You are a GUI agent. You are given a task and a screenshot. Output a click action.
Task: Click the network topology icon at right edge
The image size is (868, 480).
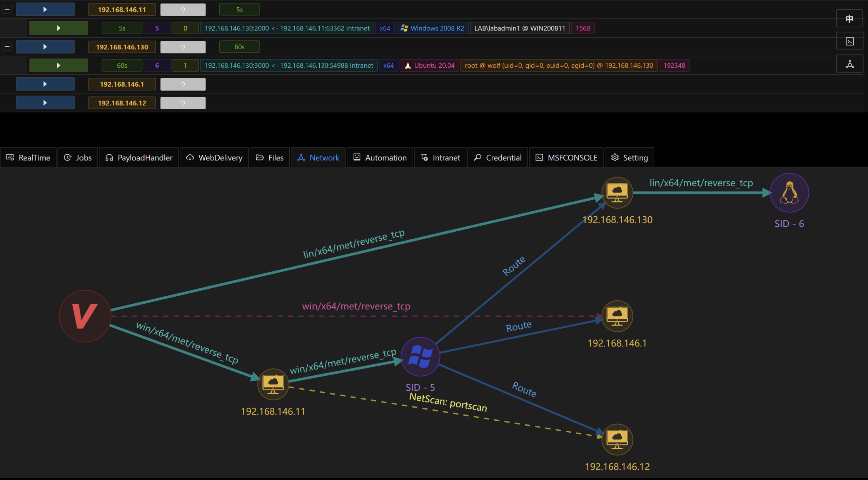850,64
